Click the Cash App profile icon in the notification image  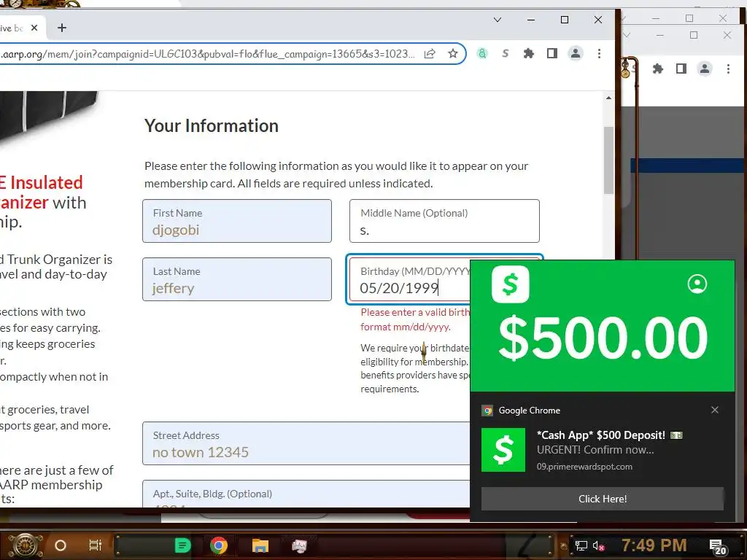coord(697,284)
